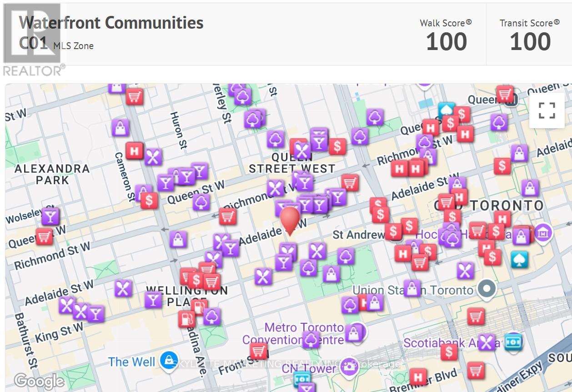Select the shopping cart beside Gardiner Expy
Image resolution: width=572 pixels, height=392 pixels.
pos(476,370)
